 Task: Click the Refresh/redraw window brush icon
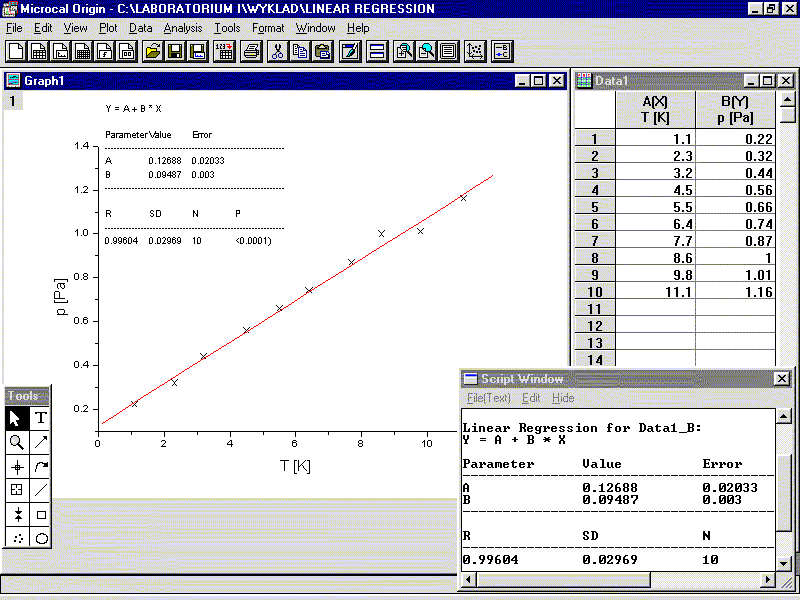pyautogui.click(x=349, y=52)
